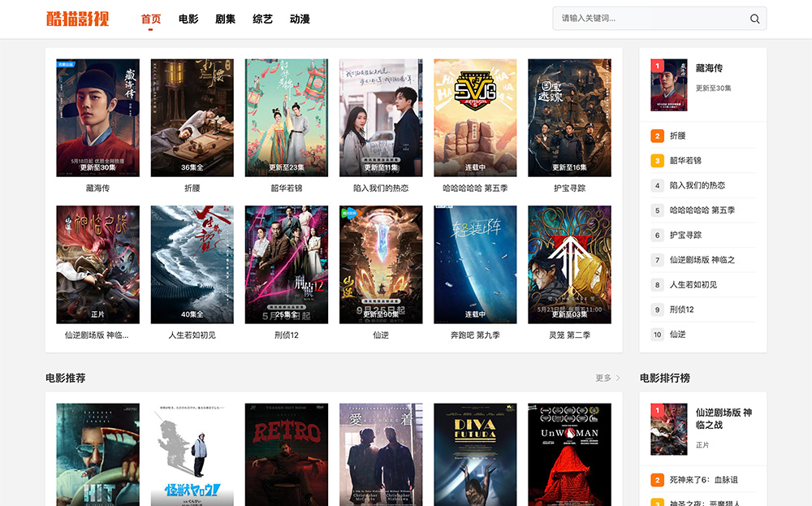This screenshot has height=506, width=812.
Task: Open the 动漫 navigation tab
Action: tap(300, 19)
